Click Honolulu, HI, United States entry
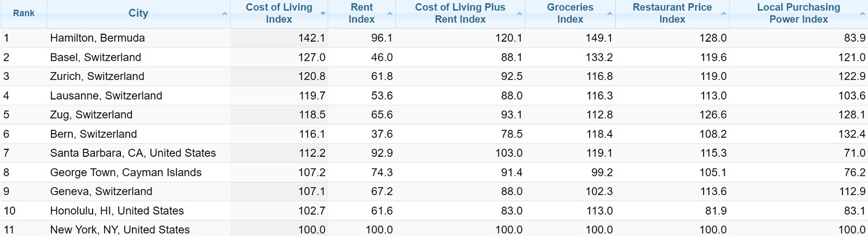The width and height of the screenshot is (868, 239). 117,211
